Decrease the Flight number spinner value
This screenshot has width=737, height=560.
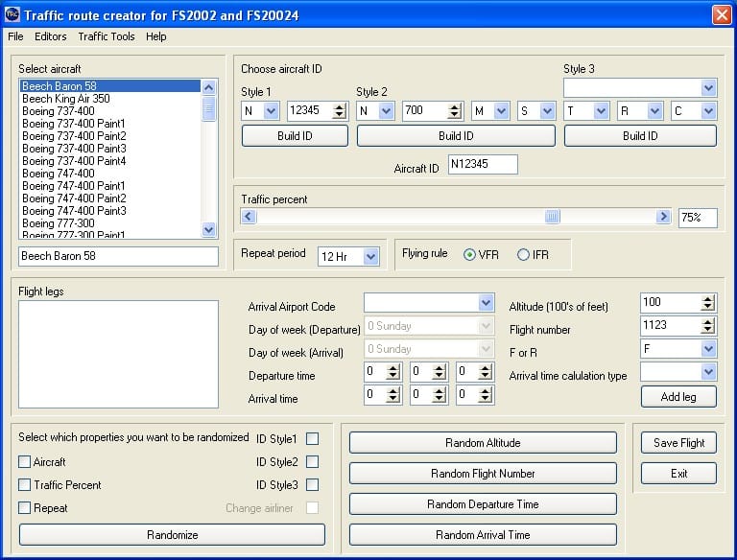708,330
